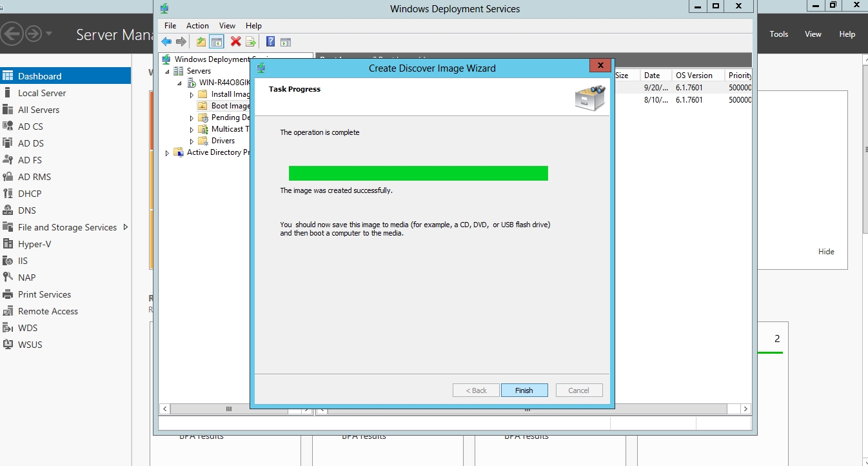Open Help via the question mark icon
Image resolution: width=868 pixels, height=466 pixels.
click(271, 42)
